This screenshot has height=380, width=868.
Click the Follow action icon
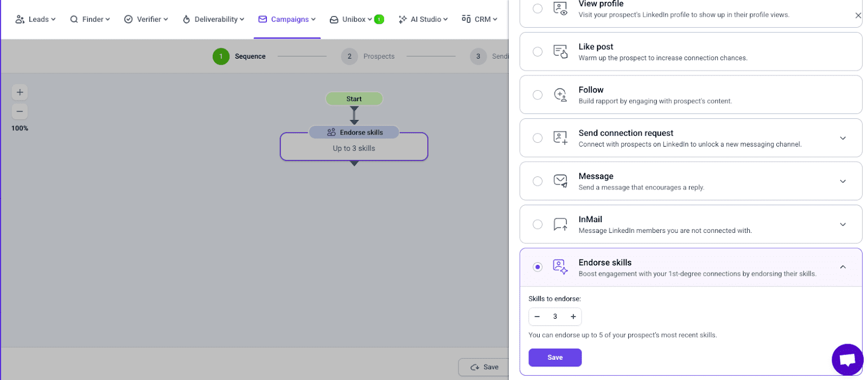pos(560,95)
